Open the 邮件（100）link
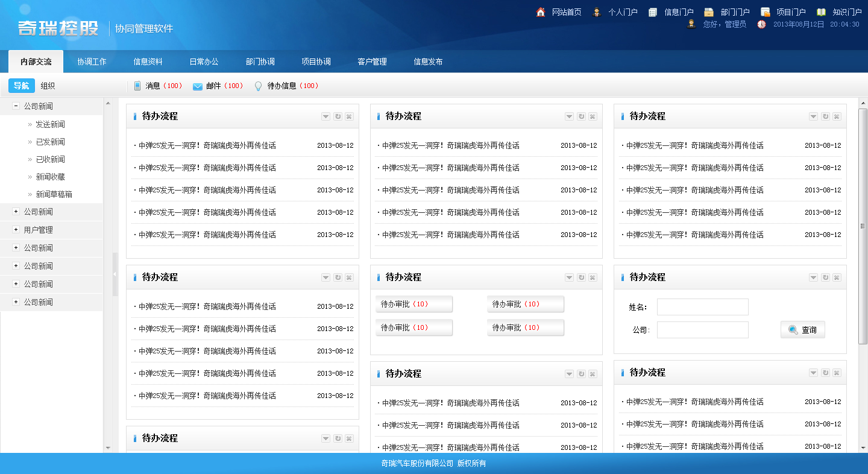 225,86
